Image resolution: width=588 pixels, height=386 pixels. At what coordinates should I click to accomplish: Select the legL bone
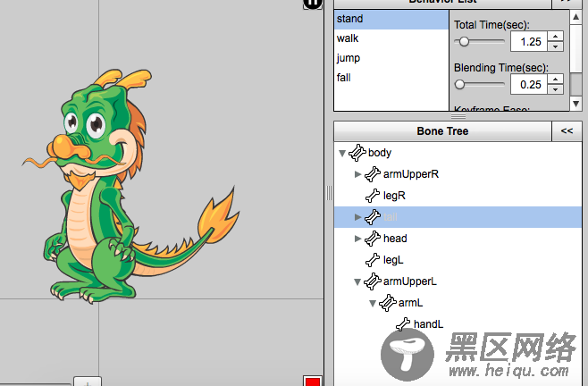click(x=393, y=260)
